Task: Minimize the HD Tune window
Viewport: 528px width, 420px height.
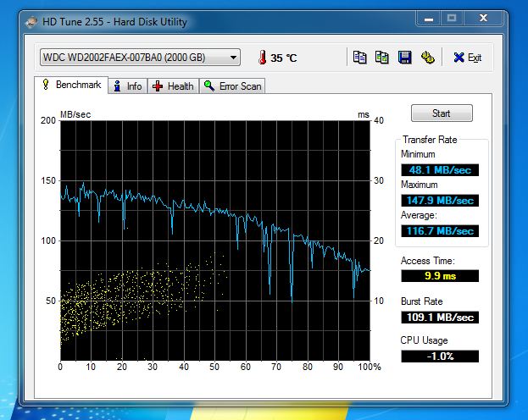Action: coord(429,19)
